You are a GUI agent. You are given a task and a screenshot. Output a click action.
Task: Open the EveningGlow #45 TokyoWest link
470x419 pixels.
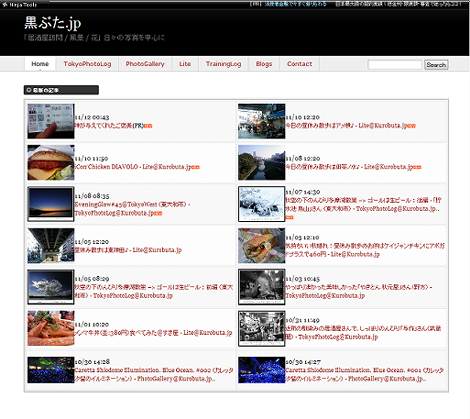[x=132, y=209]
